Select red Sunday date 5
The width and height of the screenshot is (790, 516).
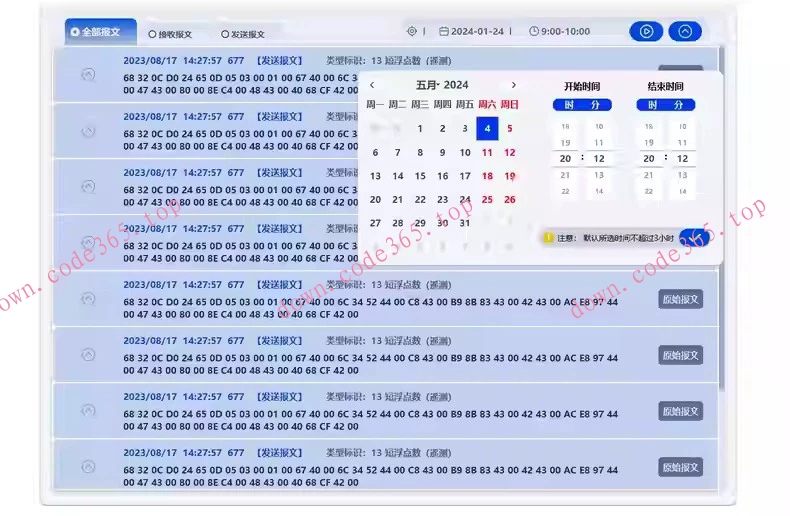tap(510, 128)
